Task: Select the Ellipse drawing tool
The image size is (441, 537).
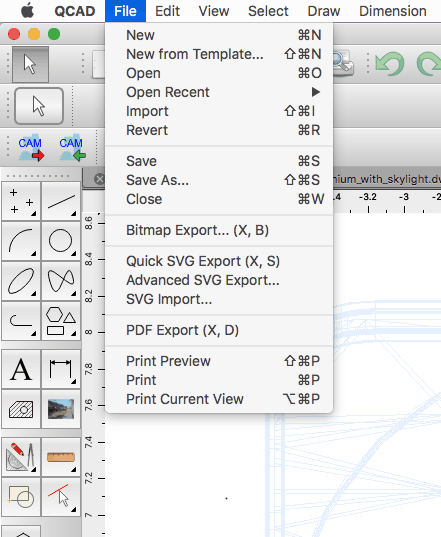Action: tap(21, 281)
